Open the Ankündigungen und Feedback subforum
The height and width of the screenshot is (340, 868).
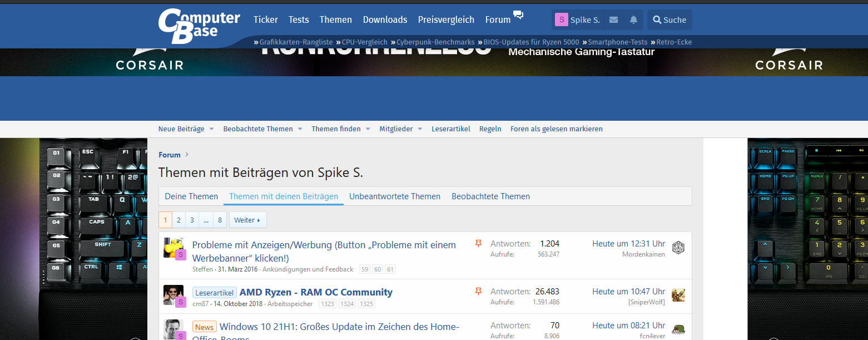307,269
